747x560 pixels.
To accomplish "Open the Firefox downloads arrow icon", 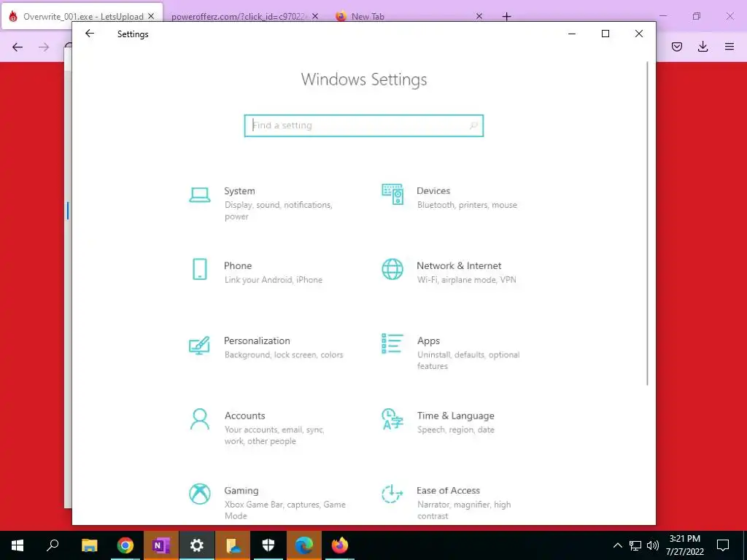I will tap(703, 47).
